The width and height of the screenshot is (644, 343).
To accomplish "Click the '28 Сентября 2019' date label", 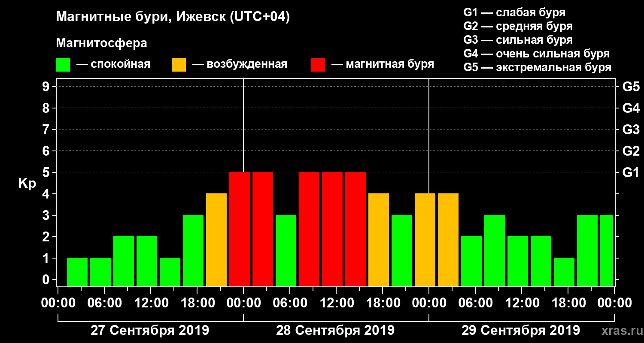I will (x=335, y=330).
